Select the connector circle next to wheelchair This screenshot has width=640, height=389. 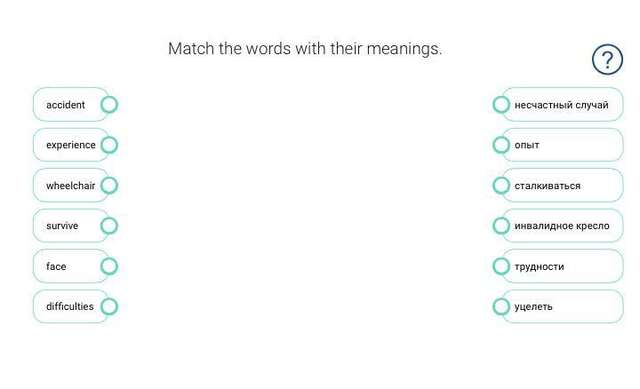click(x=109, y=185)
